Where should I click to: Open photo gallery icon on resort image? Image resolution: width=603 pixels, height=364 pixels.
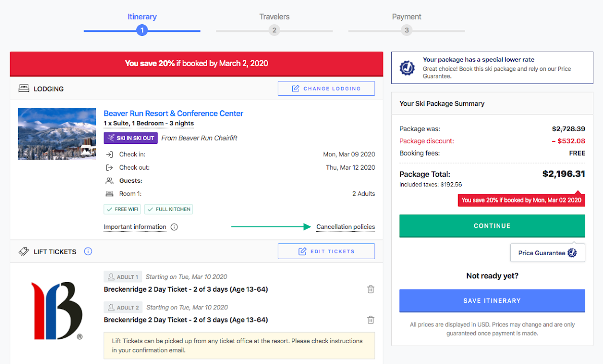pyautogui.click(x=86, y=151)
